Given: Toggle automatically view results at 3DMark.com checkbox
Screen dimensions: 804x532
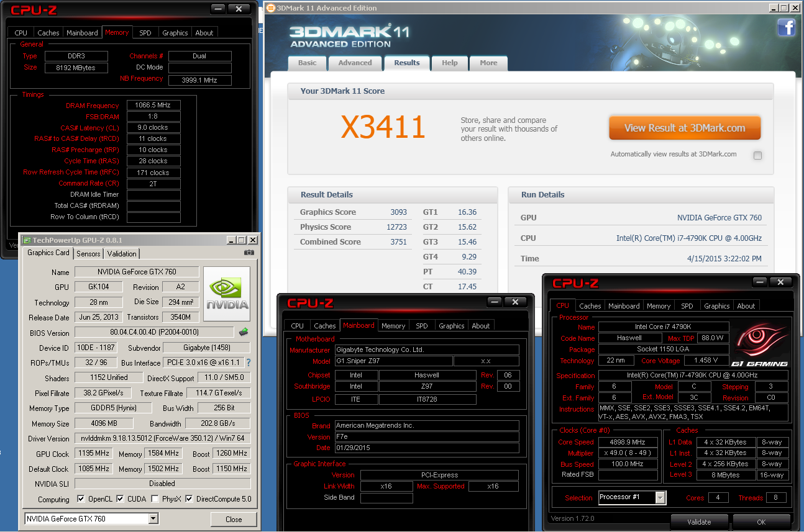Looking at the screenshot, I should [757, 155].
